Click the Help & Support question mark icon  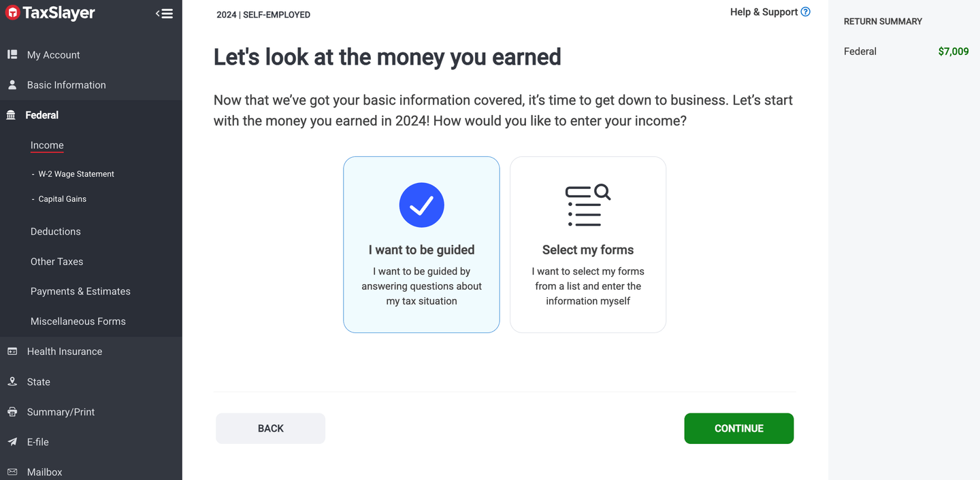(806, 12)
